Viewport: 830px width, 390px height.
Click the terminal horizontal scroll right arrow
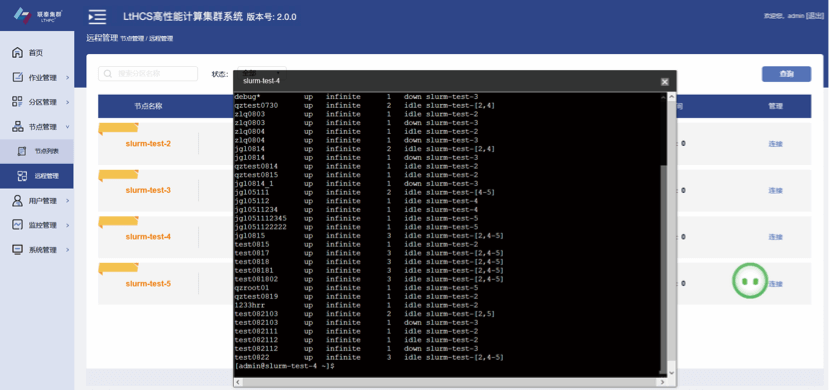coord(662,382)
